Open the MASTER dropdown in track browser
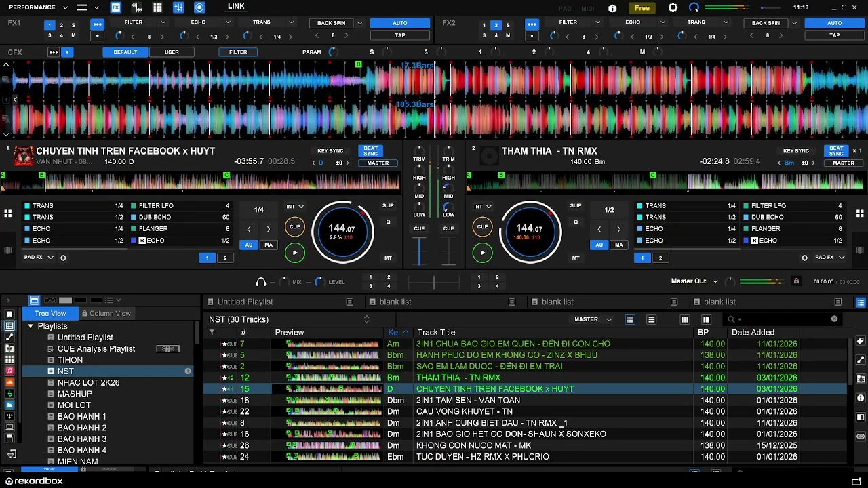 592,319
